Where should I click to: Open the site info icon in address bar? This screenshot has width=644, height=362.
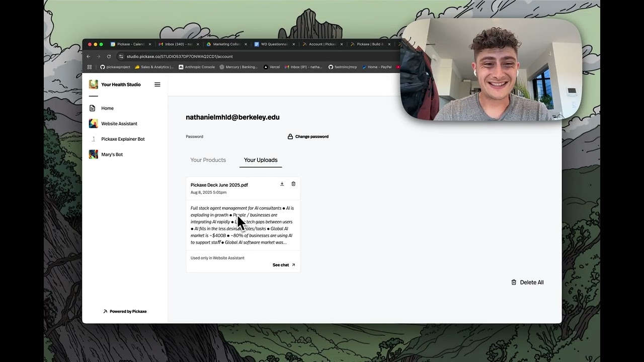[121, 56]
